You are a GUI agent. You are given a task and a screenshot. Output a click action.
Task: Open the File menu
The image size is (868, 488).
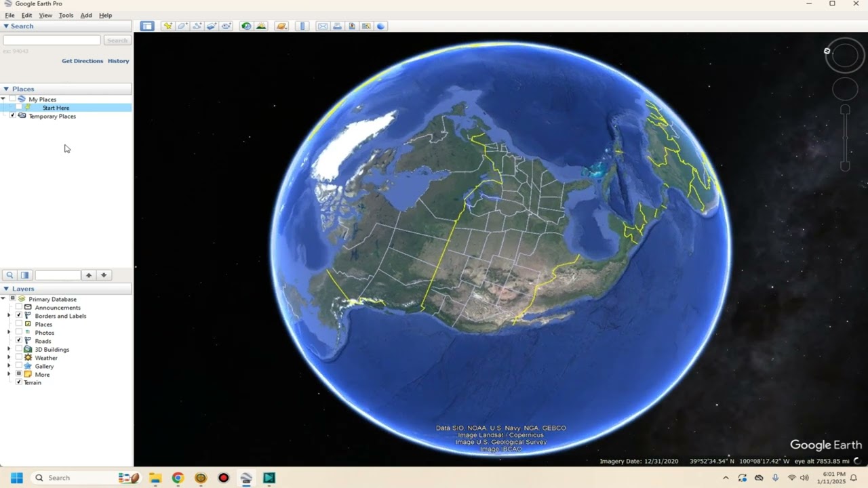click(9, 15)
